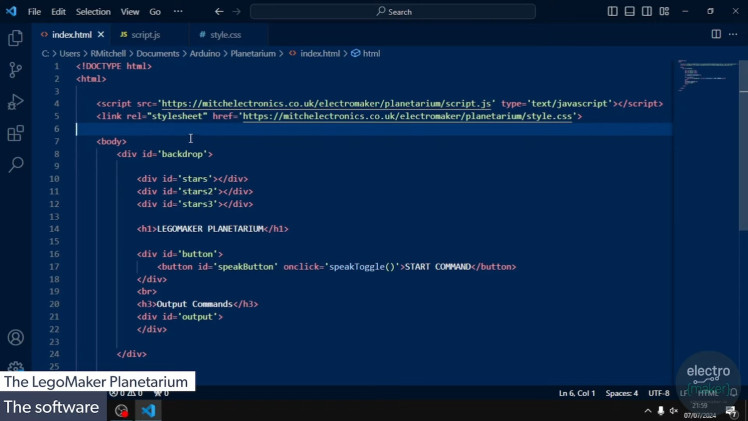
Task: Open the editor More Actions menu
Action: (733, 34)
